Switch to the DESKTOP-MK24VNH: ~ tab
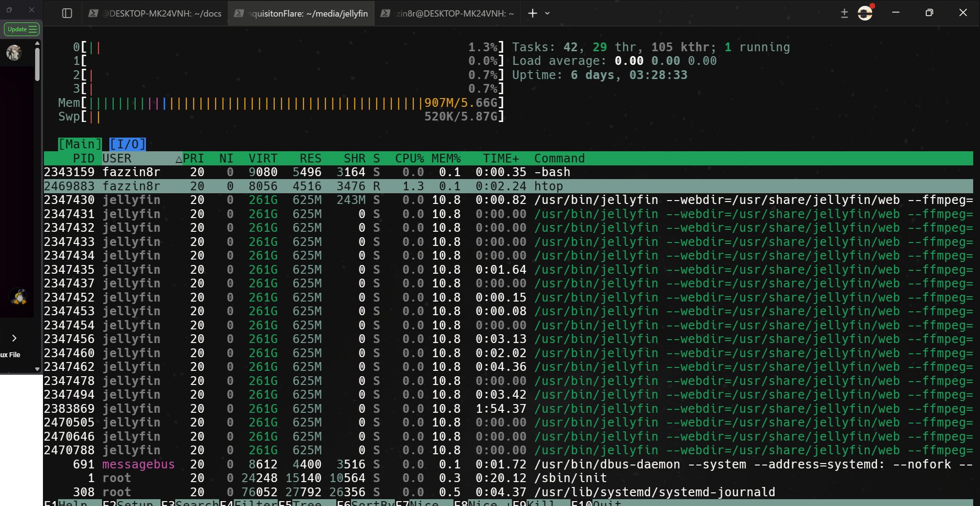The width and height of the screenshot is (980, 506). pyautogui.click(x=448, y=13)
